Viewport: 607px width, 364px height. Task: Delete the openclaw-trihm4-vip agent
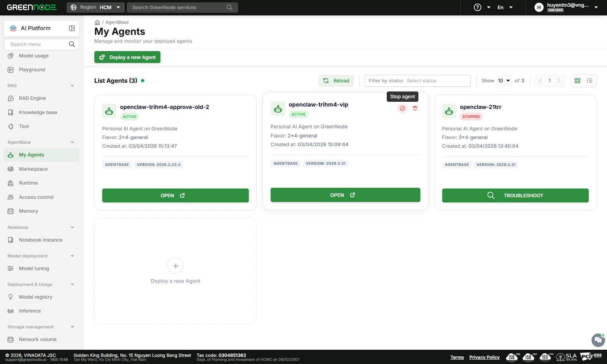click(x=415, y=109)
